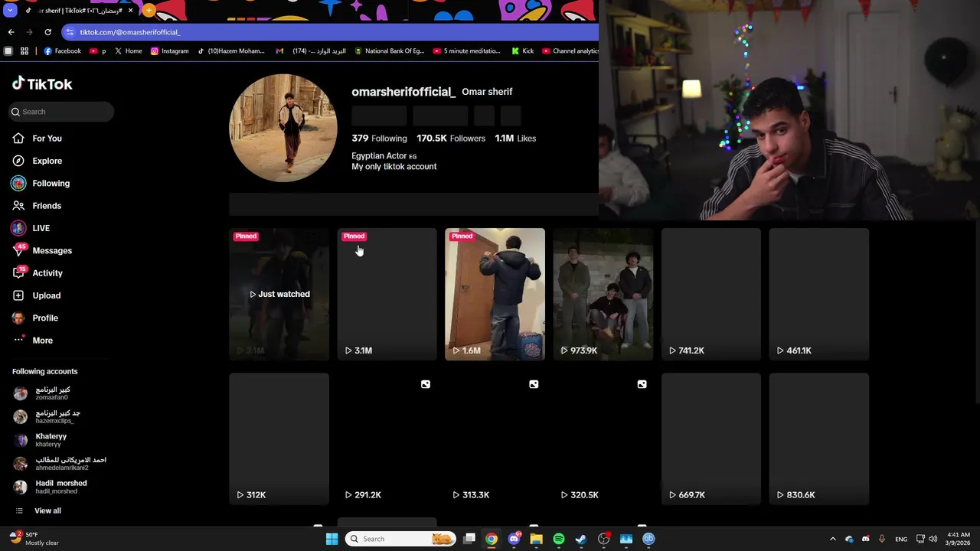
Task: Open the video with 669.7K views
Action: [710, 439]
